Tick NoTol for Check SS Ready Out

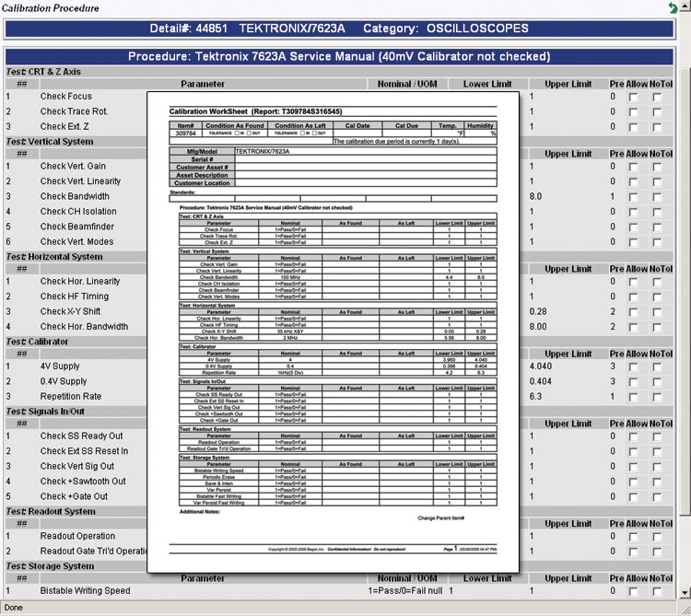coord(657,436)
